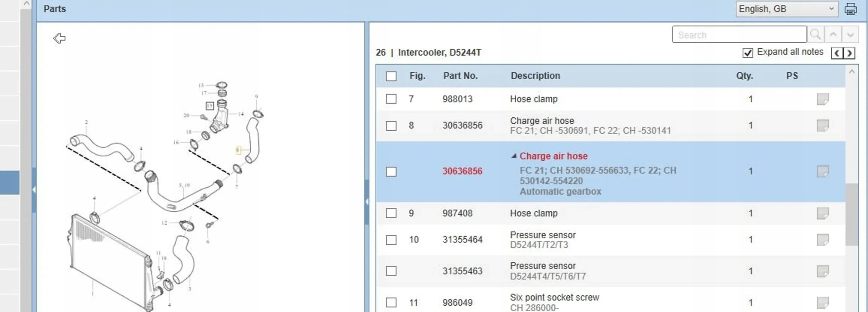This screenshot has height=312, width=868.
Task: Open note icon for Hose clamp 987408
Action: (823, 213)
